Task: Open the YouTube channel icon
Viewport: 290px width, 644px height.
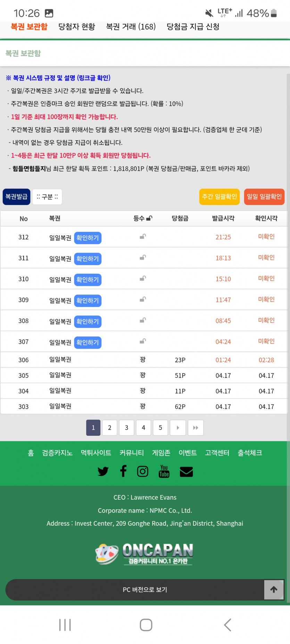Action: 164,471
